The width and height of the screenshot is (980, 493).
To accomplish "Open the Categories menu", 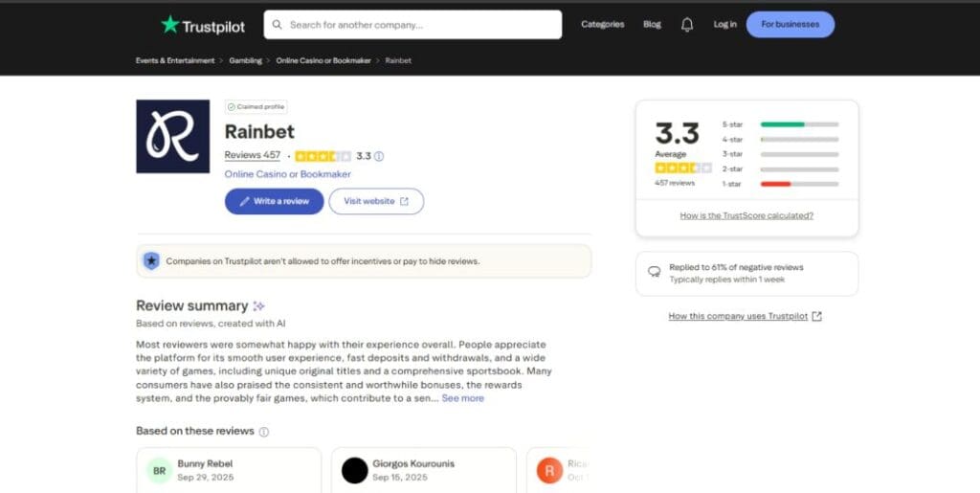I will tap(602, 25).
